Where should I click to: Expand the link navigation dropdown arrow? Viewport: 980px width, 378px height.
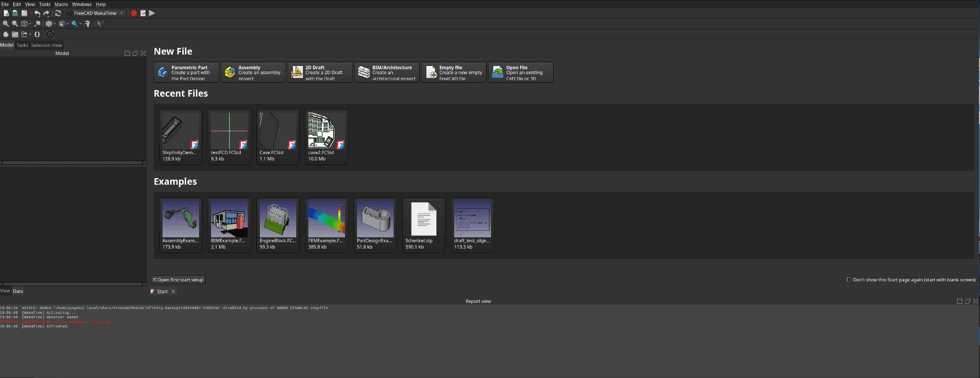80,23
